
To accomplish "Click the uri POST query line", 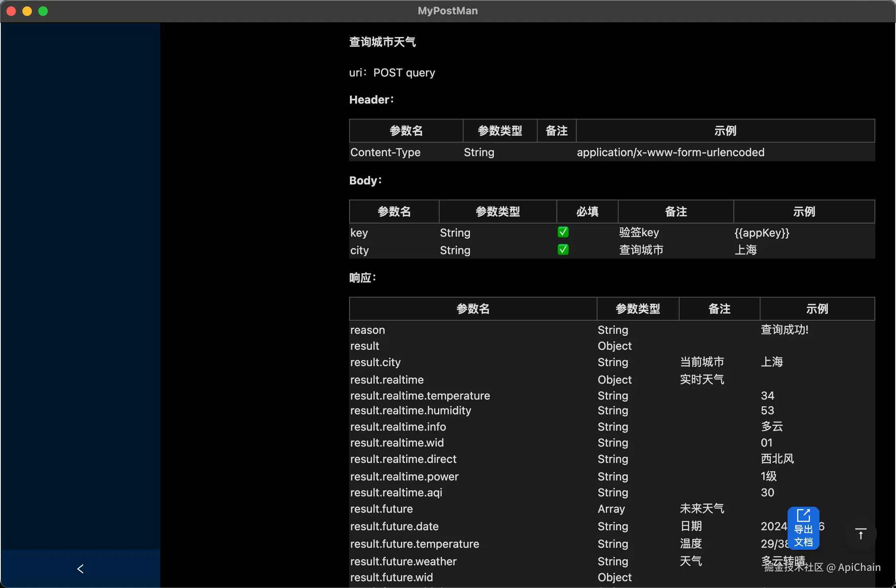I will coord(392,73).
